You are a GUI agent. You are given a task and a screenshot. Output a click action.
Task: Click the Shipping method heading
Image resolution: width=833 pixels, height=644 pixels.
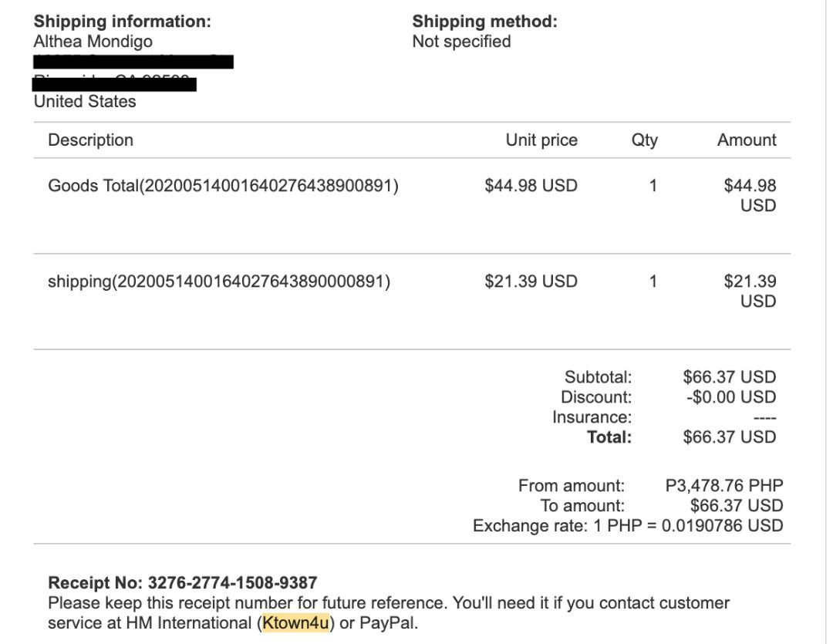[484, 22]
